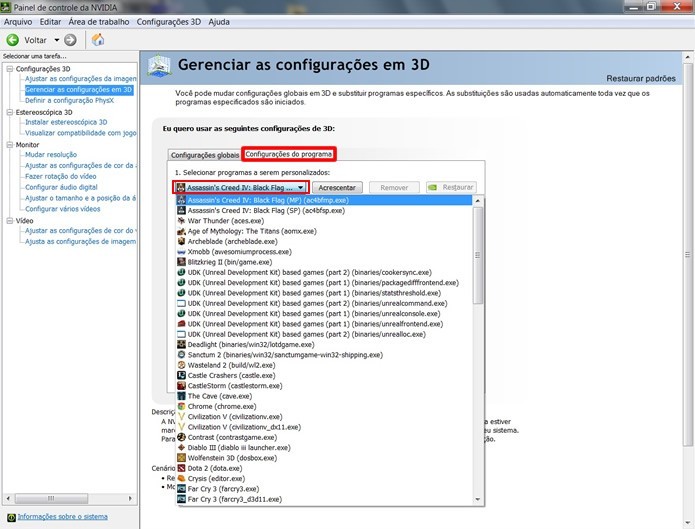Click the scroll-right arrow of task pane

[x=130, y=498]
